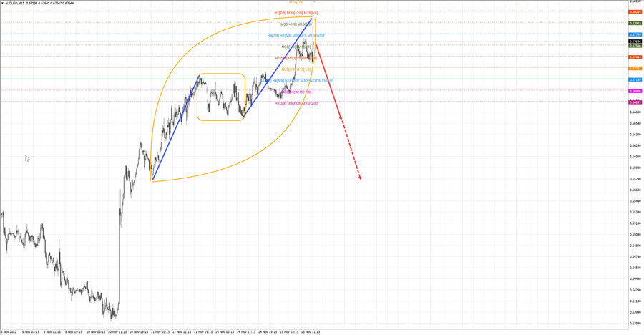Viewport: 644px width, 335px height.
Task: Click the 0.64140 price axis value
Action: point(635,301)
